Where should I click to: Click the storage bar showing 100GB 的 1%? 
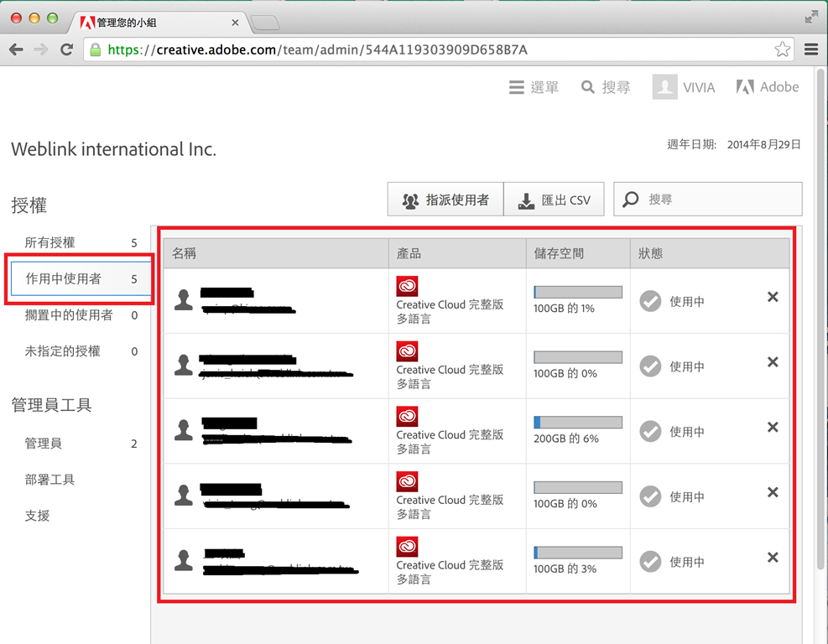point(578,292)
